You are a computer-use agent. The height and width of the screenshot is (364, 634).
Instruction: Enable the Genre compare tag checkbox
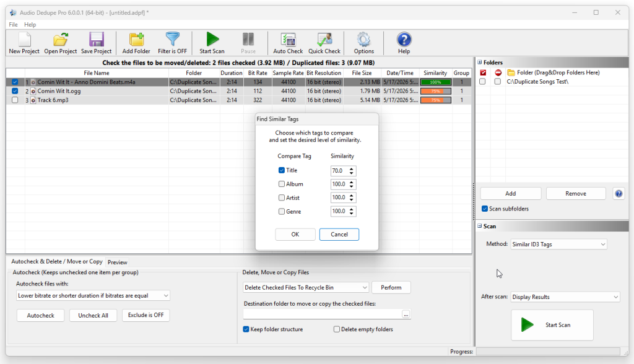[x=282, y=212]
